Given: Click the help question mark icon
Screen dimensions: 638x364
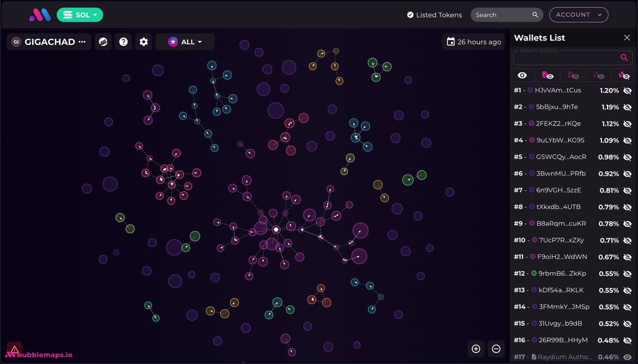Looking at the screenshot, I should pos(123,41).
